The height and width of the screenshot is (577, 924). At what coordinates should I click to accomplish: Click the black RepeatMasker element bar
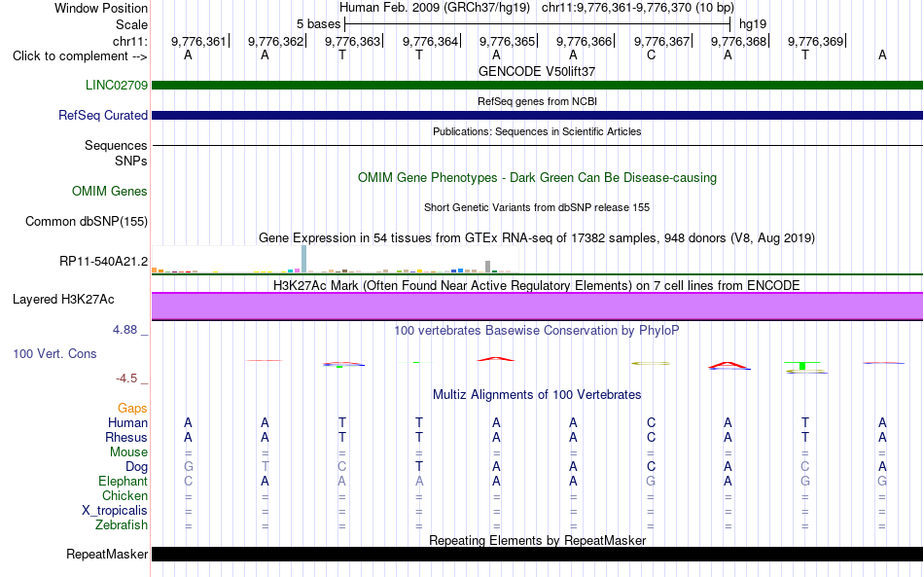click(538, 554)
